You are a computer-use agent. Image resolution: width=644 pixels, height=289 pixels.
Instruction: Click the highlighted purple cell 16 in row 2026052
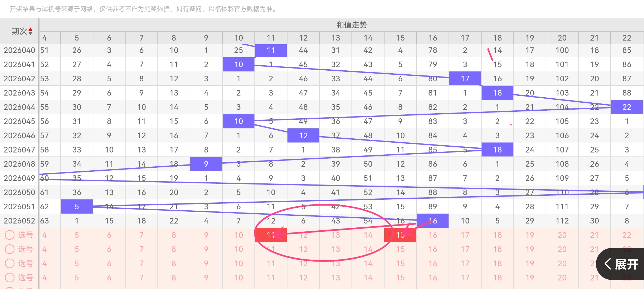tap(433, 220)
